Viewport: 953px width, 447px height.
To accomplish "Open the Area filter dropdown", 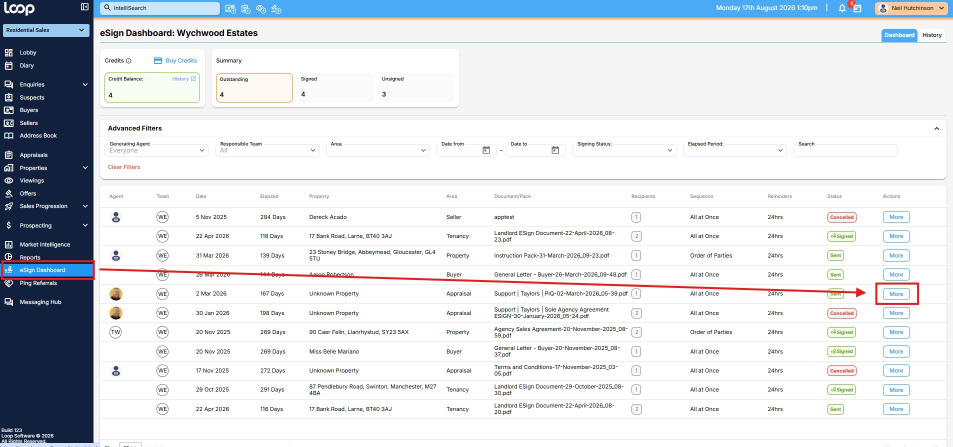I will point(378,150).
